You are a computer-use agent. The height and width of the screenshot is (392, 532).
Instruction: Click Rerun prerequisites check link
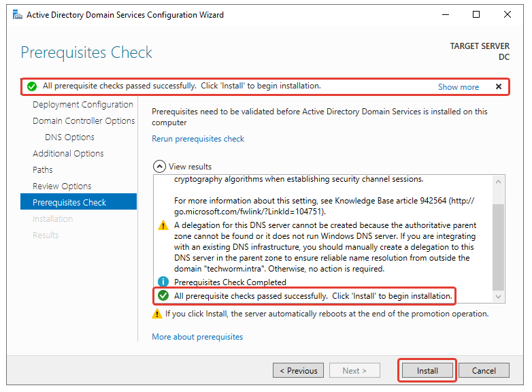click(x=198, y=139)
